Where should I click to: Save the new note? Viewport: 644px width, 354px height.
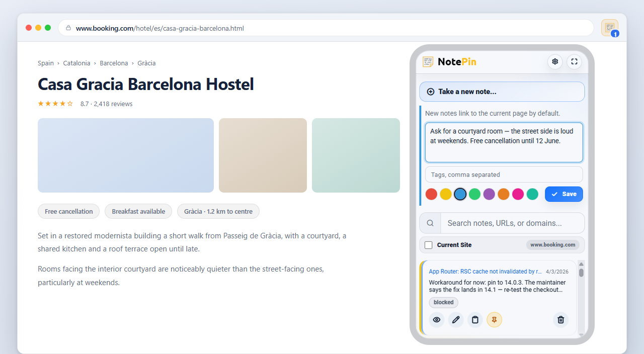coord(563,194)
